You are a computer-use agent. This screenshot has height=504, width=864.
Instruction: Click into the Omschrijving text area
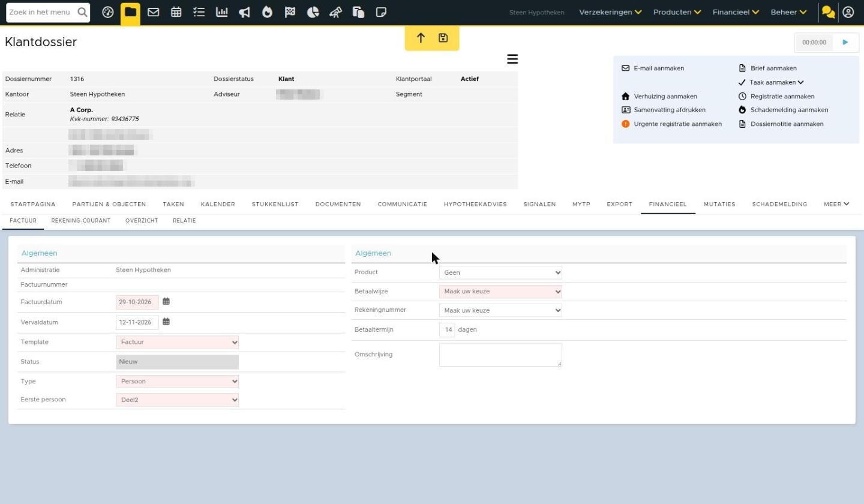coord(500,355)
